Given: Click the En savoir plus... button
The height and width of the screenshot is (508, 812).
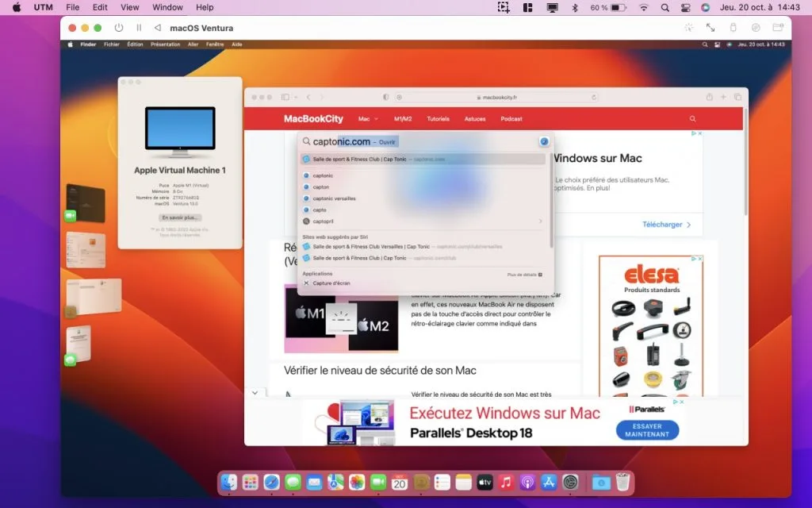Looking at the screenshot, I should pos(180,217).
